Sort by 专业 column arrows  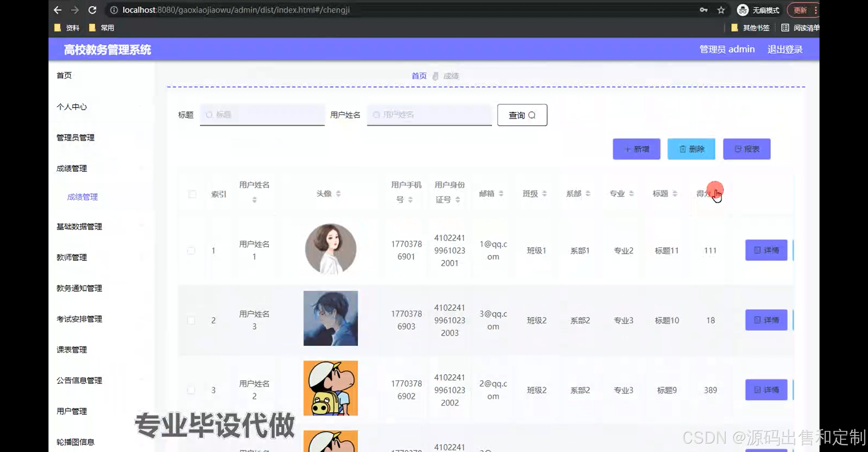pos(631,194)
